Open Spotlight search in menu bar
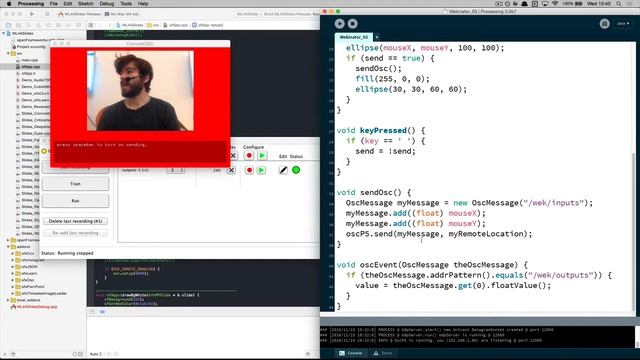Viewport: 640px width, 360px height. coord(619,4)
